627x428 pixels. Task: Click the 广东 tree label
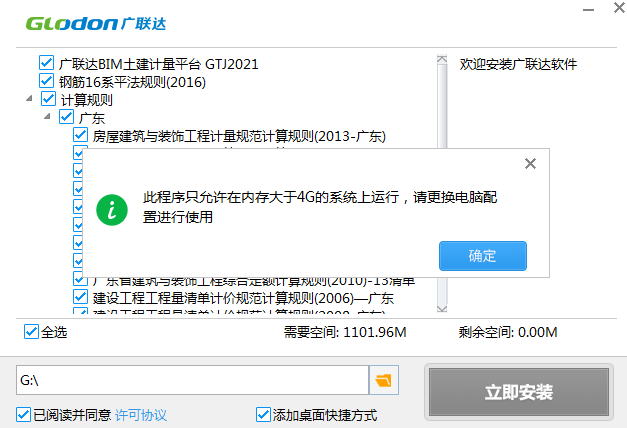click(x=92, y=118)
